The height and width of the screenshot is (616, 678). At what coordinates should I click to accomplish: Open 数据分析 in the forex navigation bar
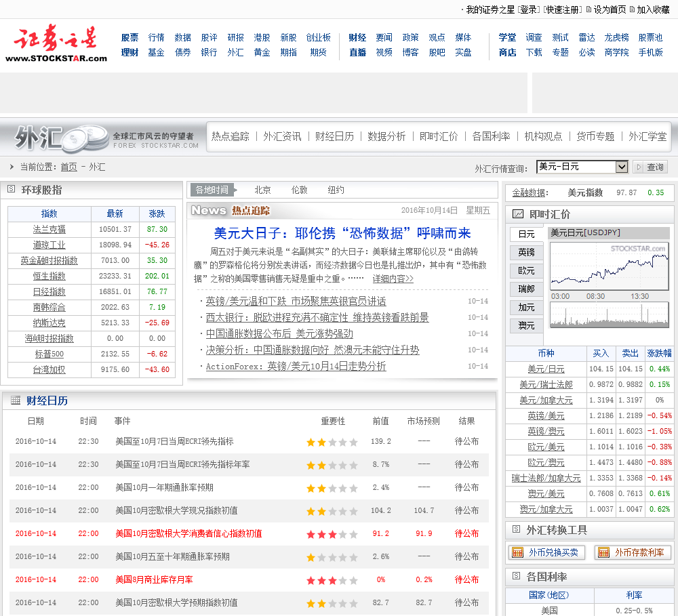386,136
